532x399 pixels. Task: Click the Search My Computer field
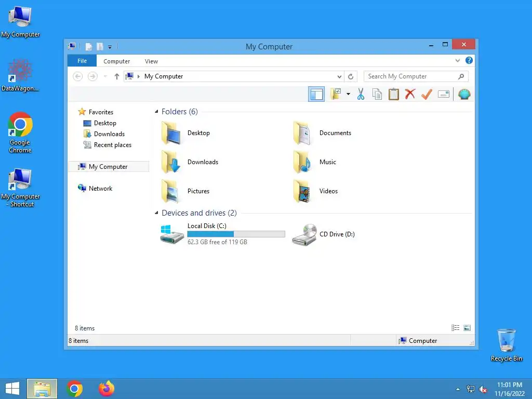pos(416,76)
